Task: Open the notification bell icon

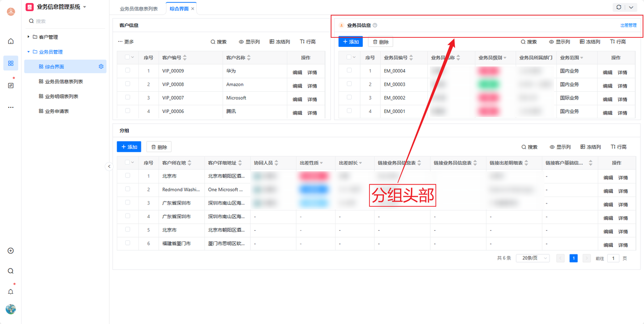Action: 11,292
